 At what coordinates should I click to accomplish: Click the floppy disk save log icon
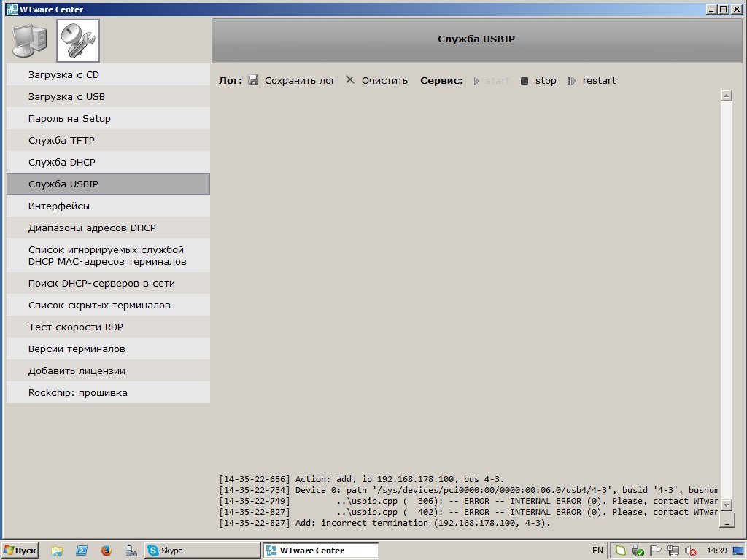click(253, 80)
